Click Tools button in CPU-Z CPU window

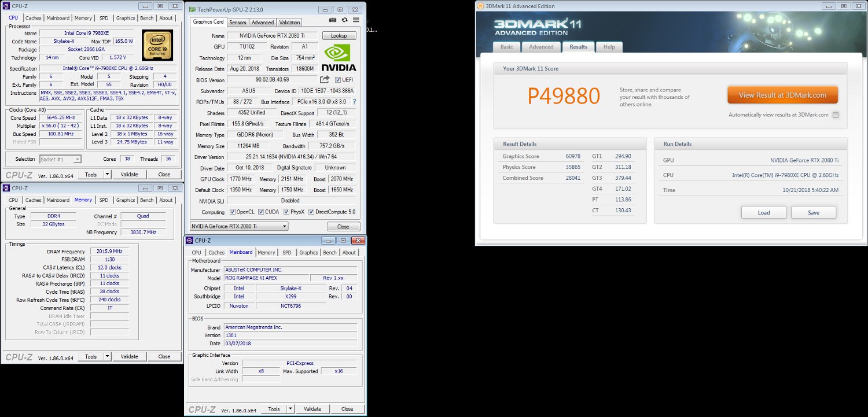click(91, 174)
